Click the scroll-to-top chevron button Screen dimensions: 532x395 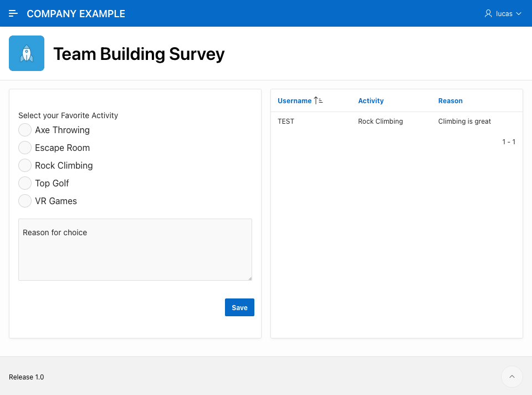click(511, 377)
